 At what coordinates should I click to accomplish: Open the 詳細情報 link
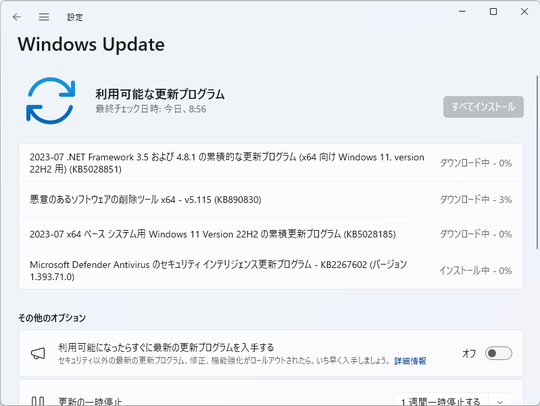coord(410,361)
